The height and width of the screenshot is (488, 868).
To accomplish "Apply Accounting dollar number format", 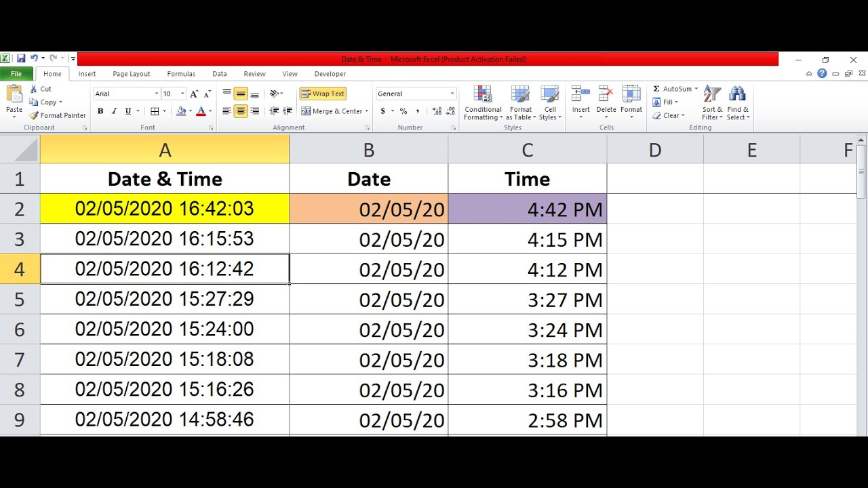I will pyautogui.click(x=383, y=111).
